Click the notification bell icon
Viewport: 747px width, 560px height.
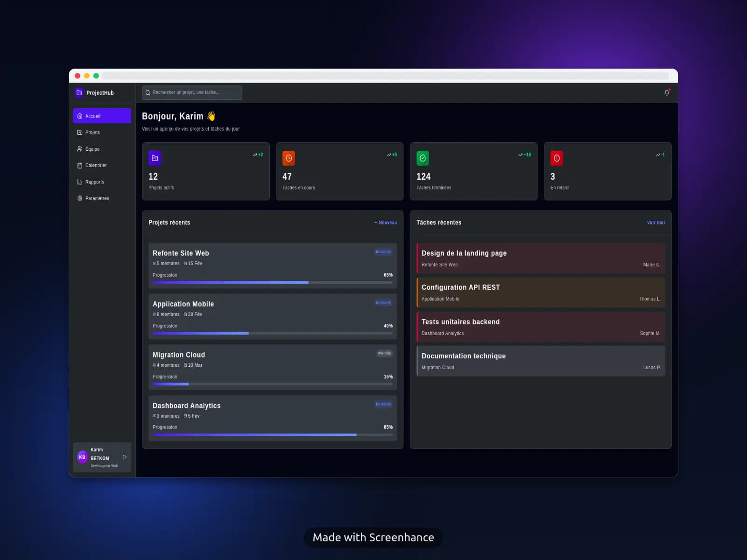click(667, 92)
